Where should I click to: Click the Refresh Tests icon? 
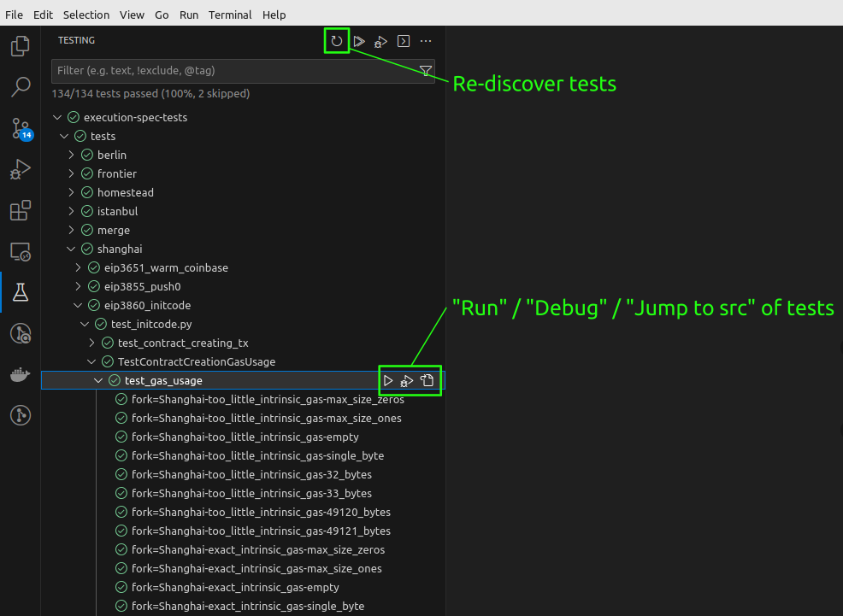point(337,41)
